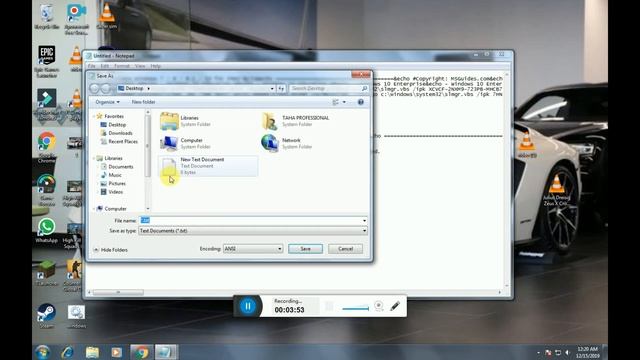The width and height of the screenshot is (640, 360).
Task: Toggle the webcam icon in recorder toolbar
Action: 378,306
